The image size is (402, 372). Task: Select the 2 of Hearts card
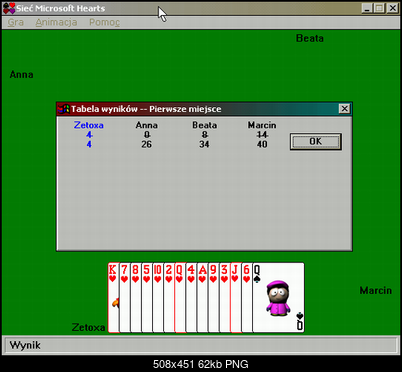pos(169,298)
